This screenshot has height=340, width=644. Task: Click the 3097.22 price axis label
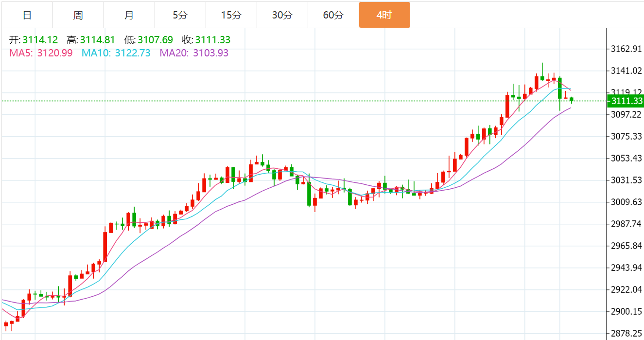627,114
